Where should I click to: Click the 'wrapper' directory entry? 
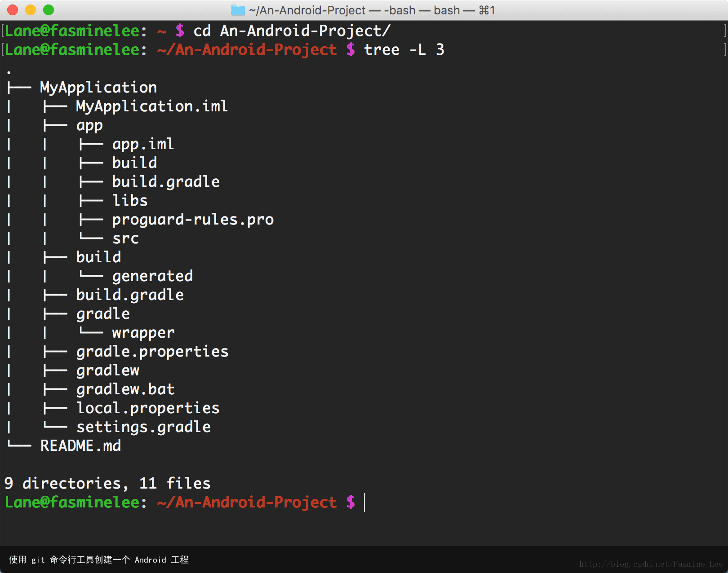pyautogui.click(x=143, y=333)
